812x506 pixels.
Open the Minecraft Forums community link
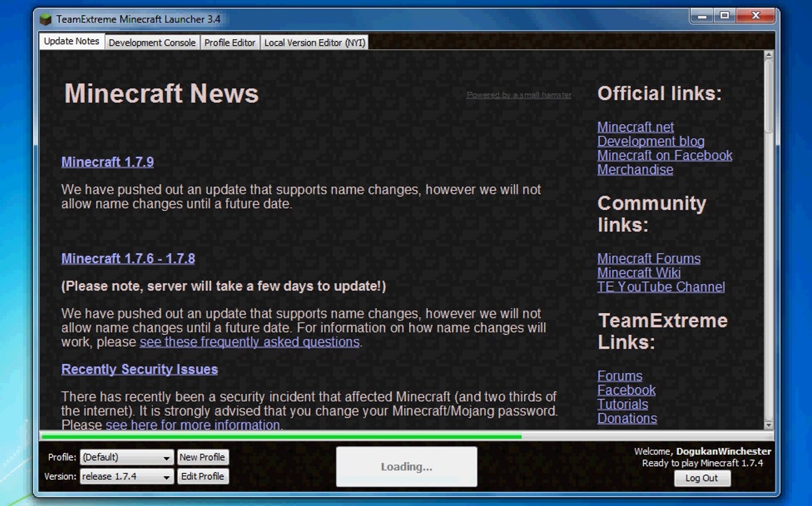point(649,259)
